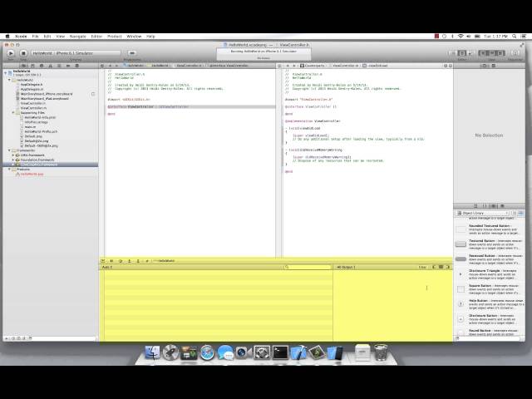Open Xcode icon in the Dock

[x=298, y=352]
